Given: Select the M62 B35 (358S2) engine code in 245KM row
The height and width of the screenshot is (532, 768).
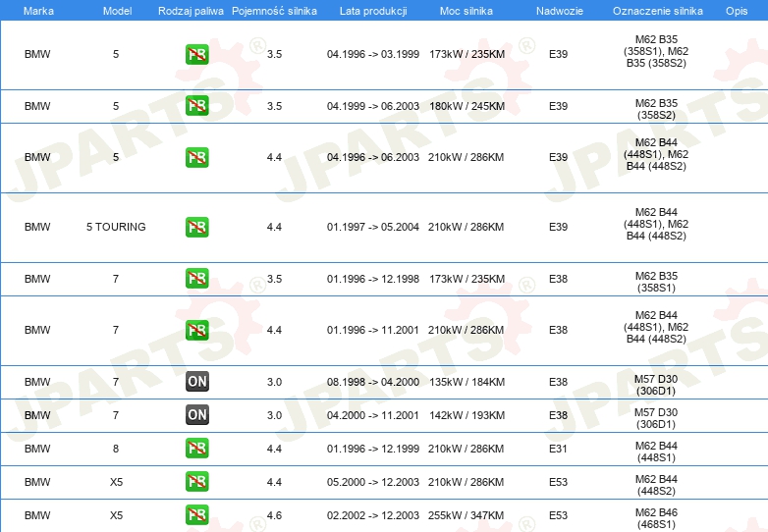Looking at the screenshot, I should point(656,109).
